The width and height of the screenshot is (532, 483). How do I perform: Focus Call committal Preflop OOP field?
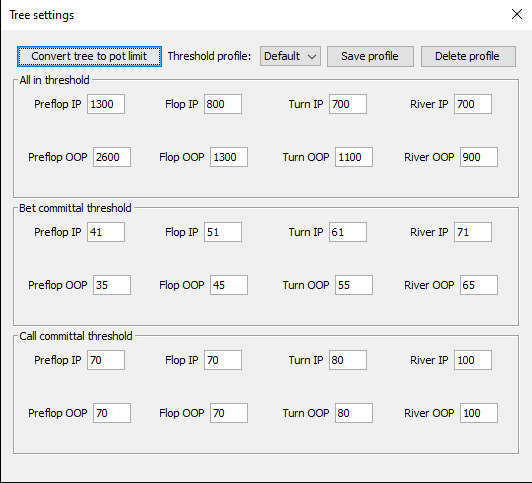click(112, 413)
